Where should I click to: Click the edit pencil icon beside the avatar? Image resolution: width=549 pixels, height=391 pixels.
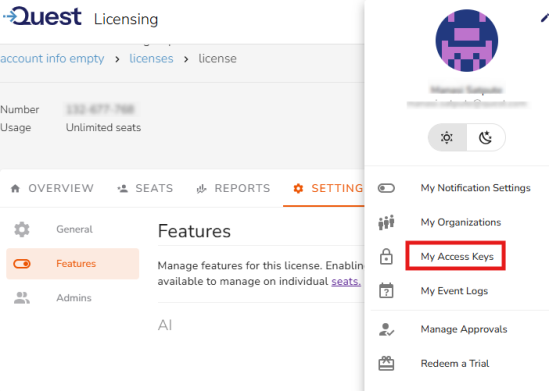[x=544, y=18]
